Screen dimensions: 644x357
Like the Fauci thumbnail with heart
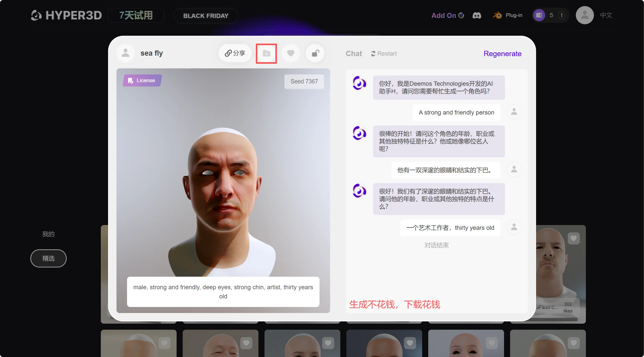point(574,238)
